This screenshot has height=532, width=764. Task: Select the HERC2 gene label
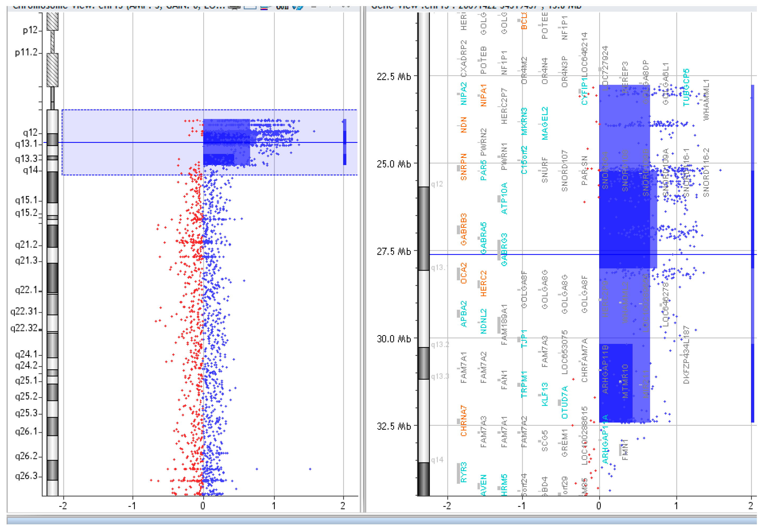click(484, 284)
